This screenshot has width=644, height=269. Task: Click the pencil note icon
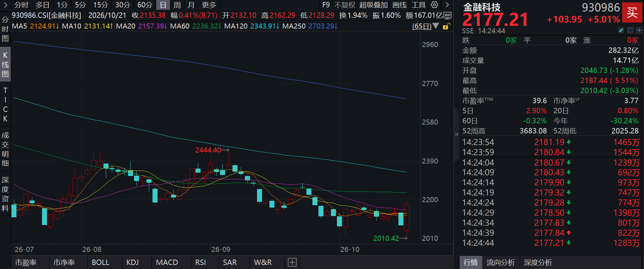621,30
